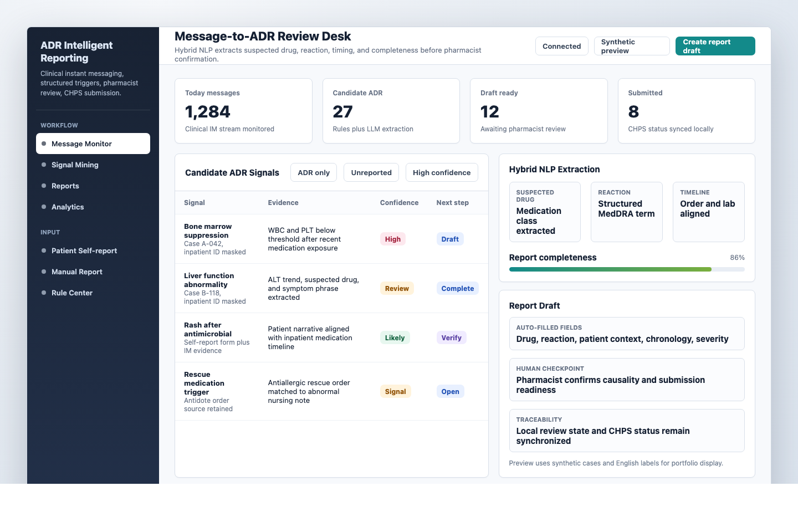Click Draft for Bone marrow suppression signal
This screenshot has height=532, width=798.
(x=449, y=239)
